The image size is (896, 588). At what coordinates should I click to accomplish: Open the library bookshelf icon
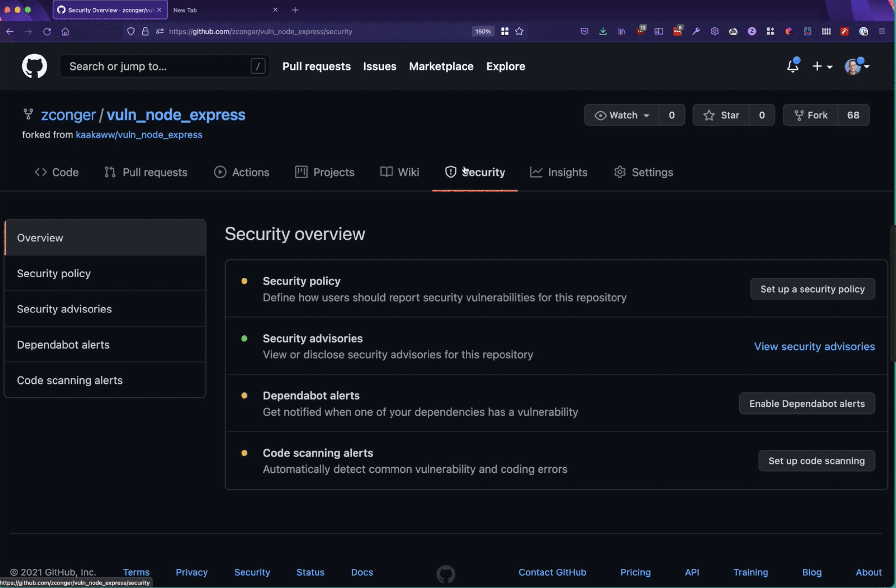tap(621, 32)
